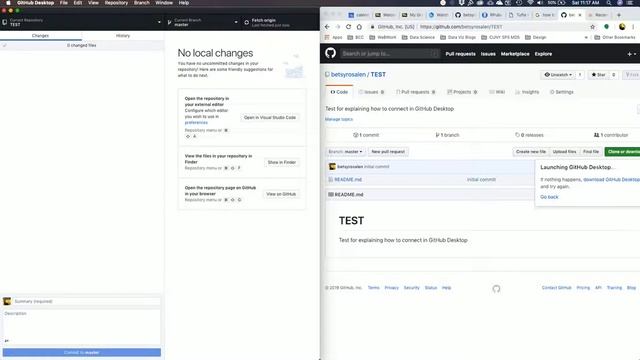This screenshot has width=640, height=360.
Task: Open the Branch: master selector
Action: pos(345,152)
